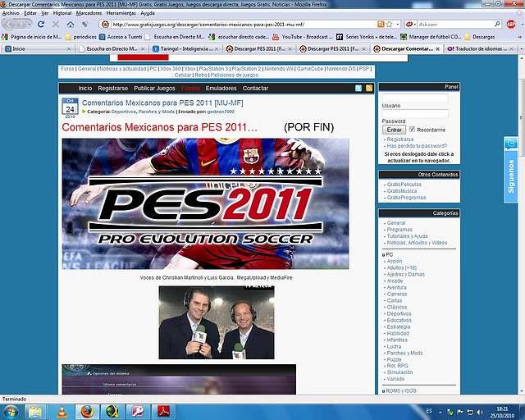Screen dimensions: 525x420
Task: Open the periodicos bookmark folder
Action: pyautogui.click(x=80, y=37)
